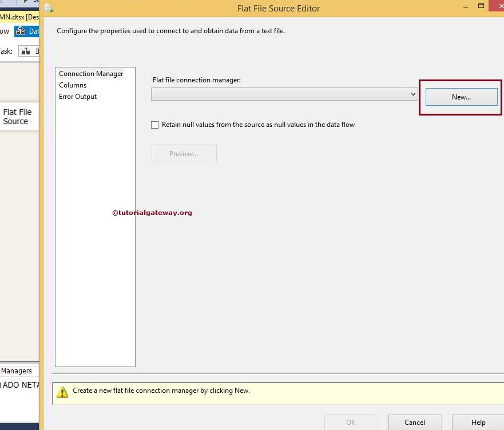Click New to create a connection manager

[x=460, y=97]
